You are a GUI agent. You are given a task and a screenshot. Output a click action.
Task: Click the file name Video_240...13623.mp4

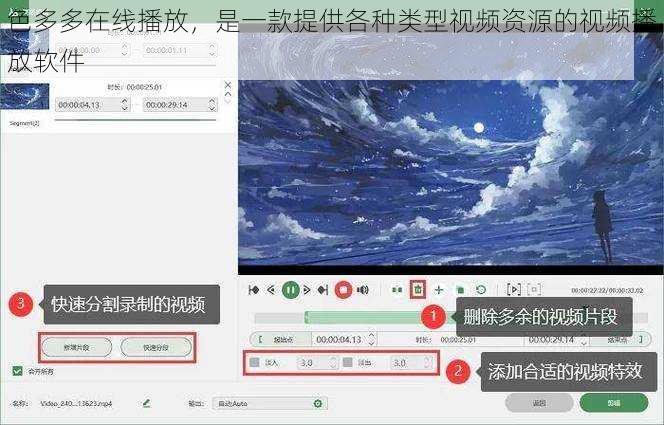pos(76,403)
